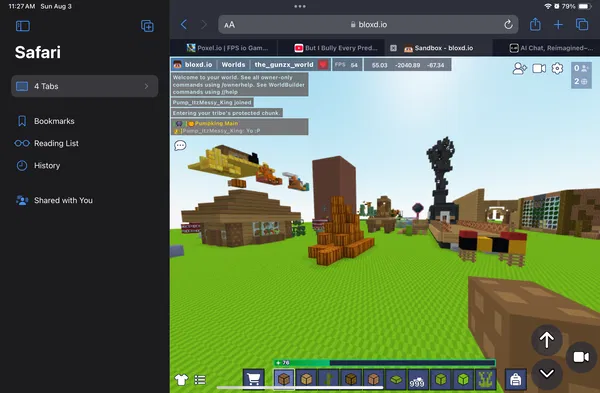Click Entering your tribe's protected chunk message
The image size is (600, 393).
tap(227, 113)
